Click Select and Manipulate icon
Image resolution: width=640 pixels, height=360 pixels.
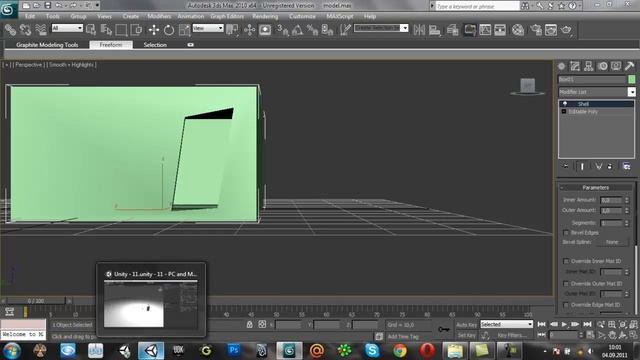pos(249,30)
